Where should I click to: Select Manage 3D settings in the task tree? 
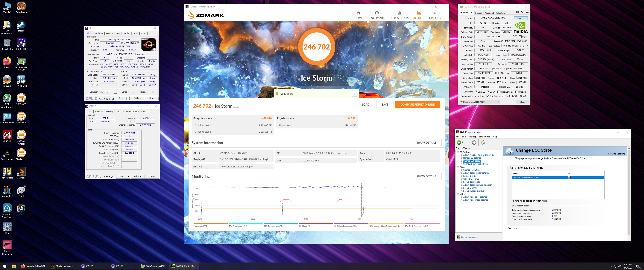pyautogui.click(x=472, y=158)
